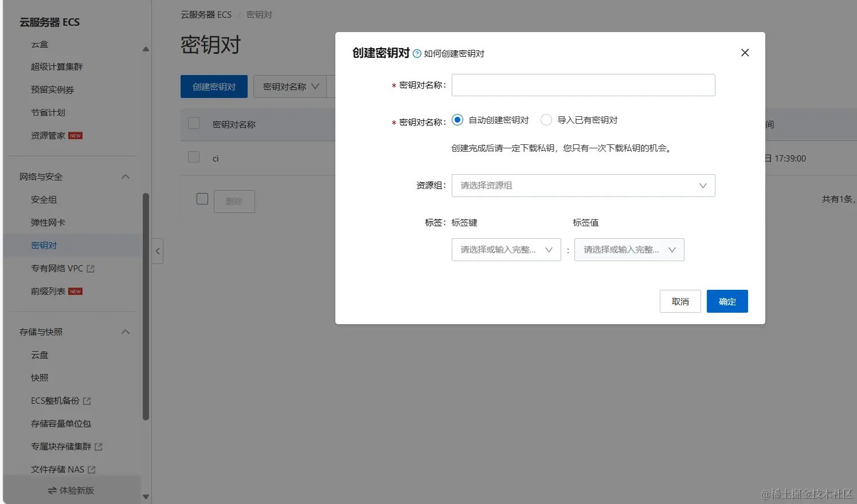Tick the checkbox beside the 删除 button
Screen dimensions: 857x504
[x=202, y=199]
